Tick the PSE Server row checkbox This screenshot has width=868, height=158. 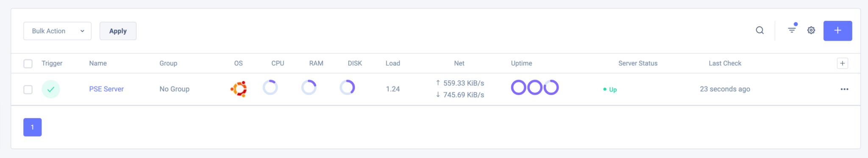(28, 89)
